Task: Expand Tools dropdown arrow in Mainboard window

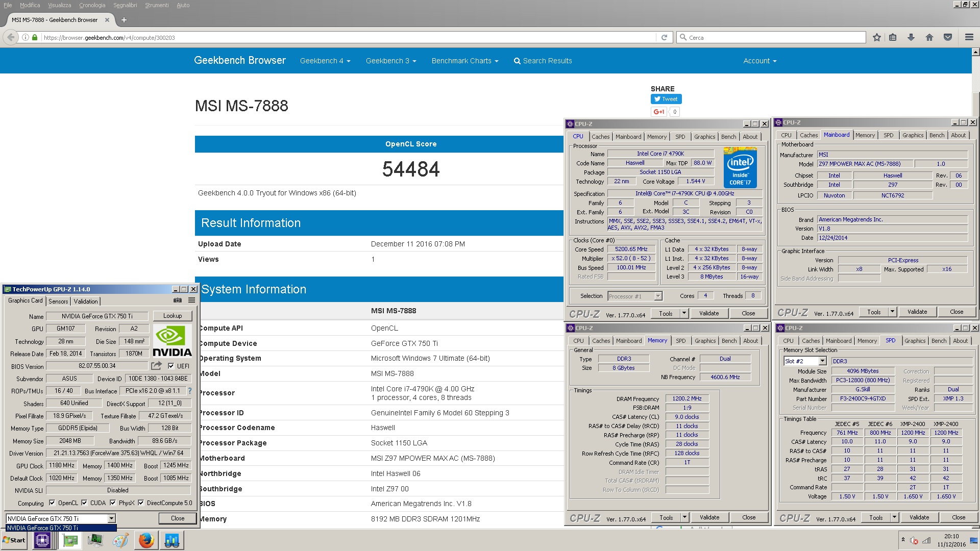Action: (x=893, y=312)
